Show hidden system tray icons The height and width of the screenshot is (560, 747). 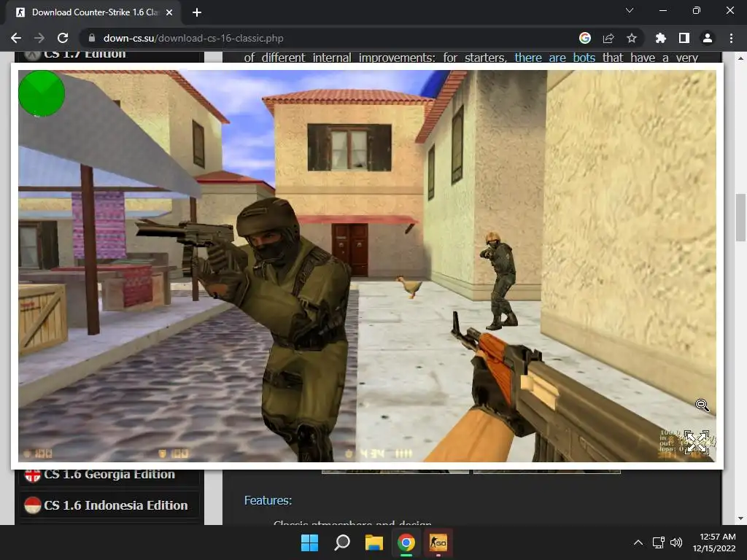point(638,542)
